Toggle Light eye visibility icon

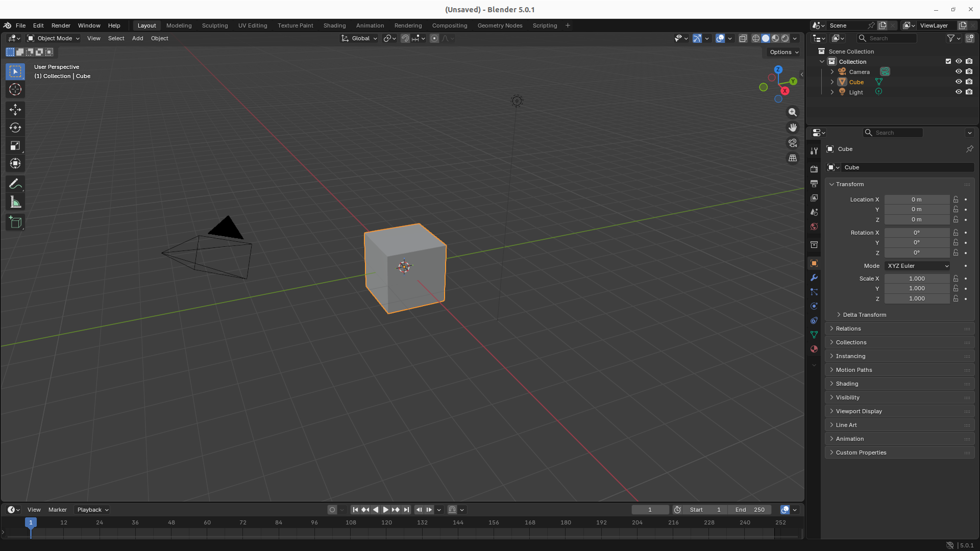click(959, 92)
